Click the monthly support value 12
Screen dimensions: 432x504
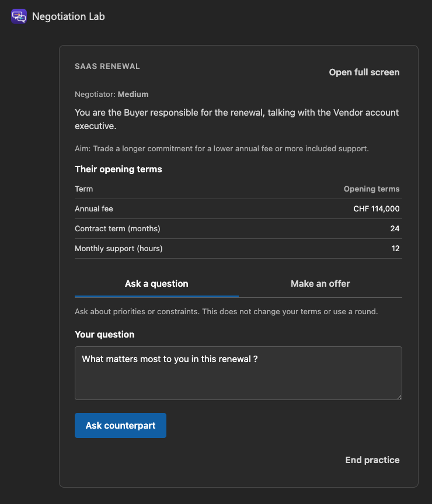(x=395, y=248)
